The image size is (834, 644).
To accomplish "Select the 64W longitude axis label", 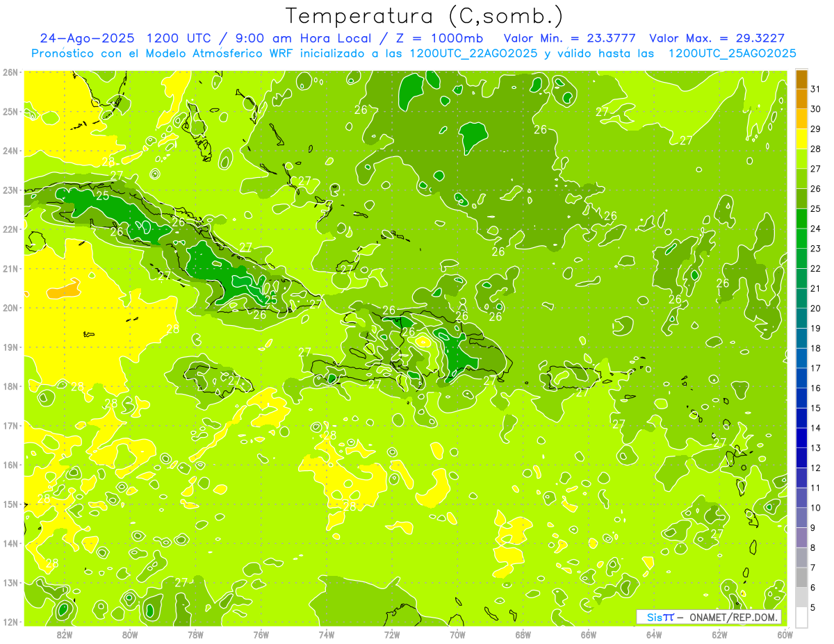I will point(654,635).
